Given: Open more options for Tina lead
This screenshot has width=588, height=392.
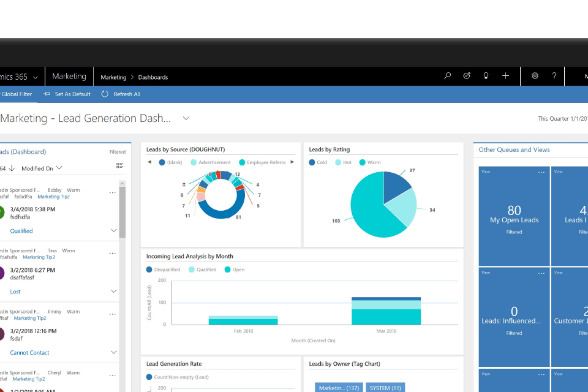Looking at the screenshot, I should click(x=112, y=253).
